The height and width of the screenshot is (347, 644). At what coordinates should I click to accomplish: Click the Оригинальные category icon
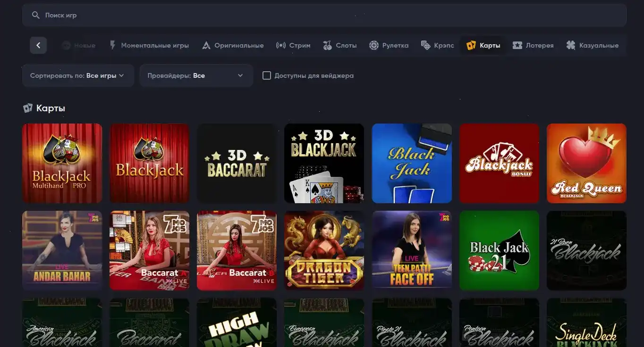tap(206, 45)
